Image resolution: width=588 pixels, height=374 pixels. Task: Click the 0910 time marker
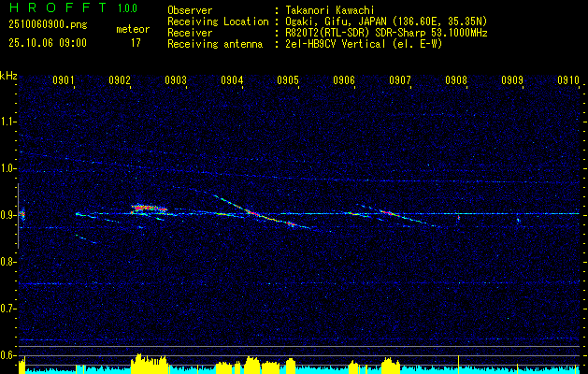coord(568,79)
